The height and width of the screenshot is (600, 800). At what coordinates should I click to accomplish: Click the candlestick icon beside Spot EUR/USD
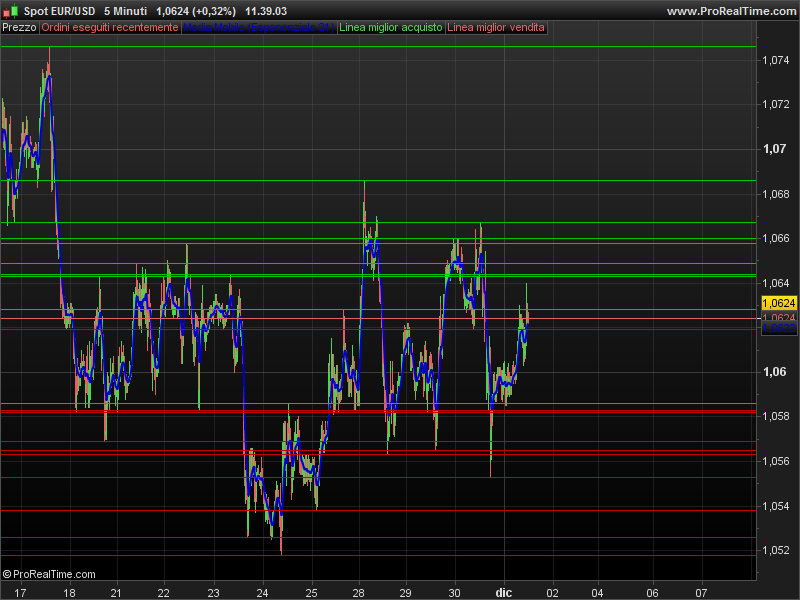10,11
